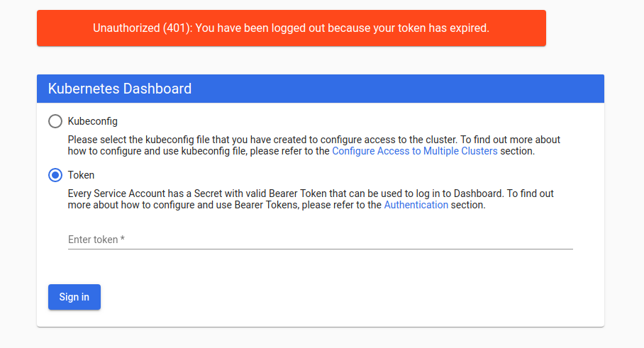The image size is (644, 348).
Task: Click the 'Enter token *' placeholder text
Action: point(93,240)
